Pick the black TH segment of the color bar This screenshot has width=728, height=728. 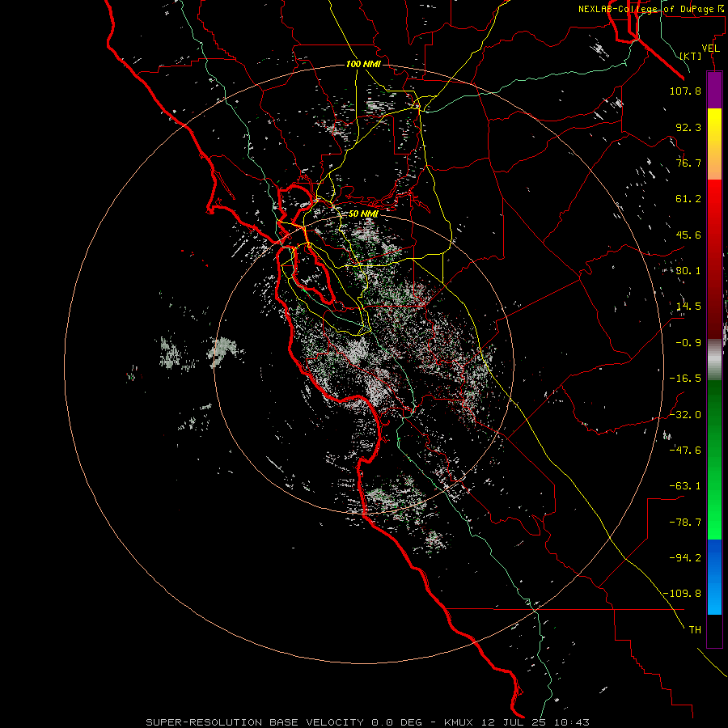click(714, 630)
